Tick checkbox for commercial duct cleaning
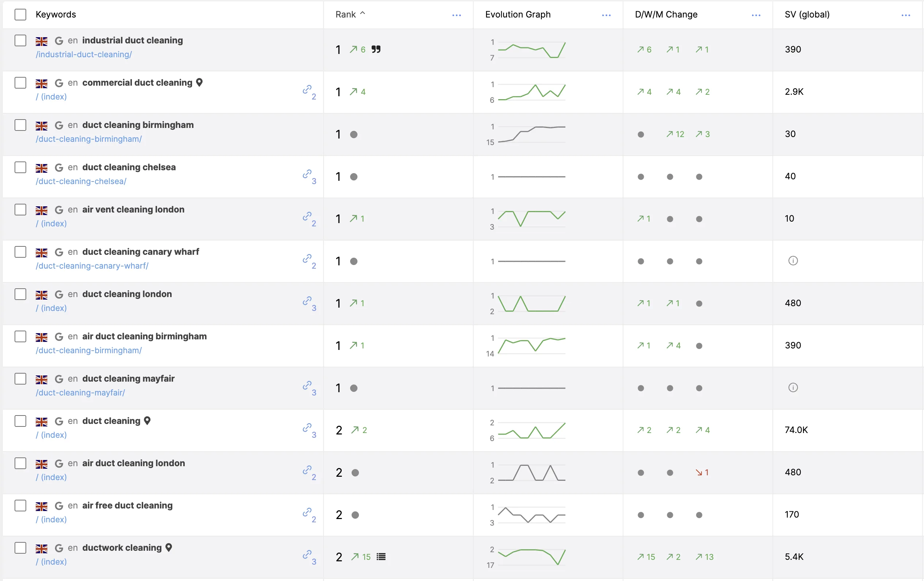924x581 pixels. click(20, 83)
